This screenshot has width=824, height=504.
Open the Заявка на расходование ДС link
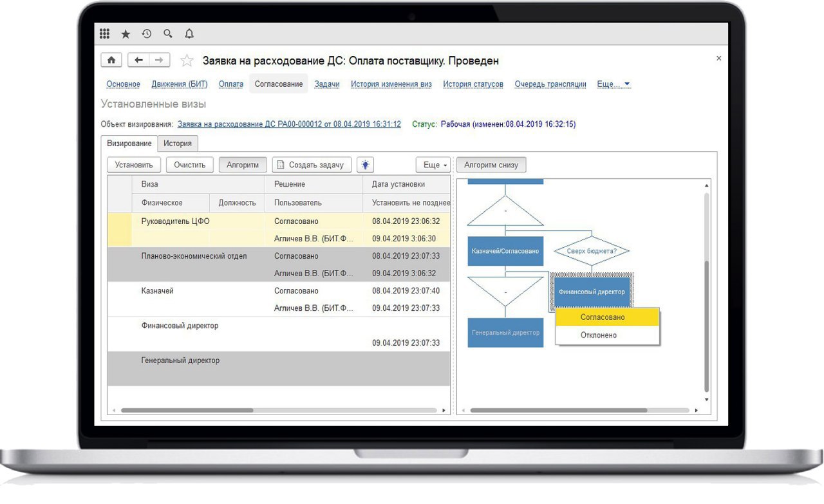point(289,124)
